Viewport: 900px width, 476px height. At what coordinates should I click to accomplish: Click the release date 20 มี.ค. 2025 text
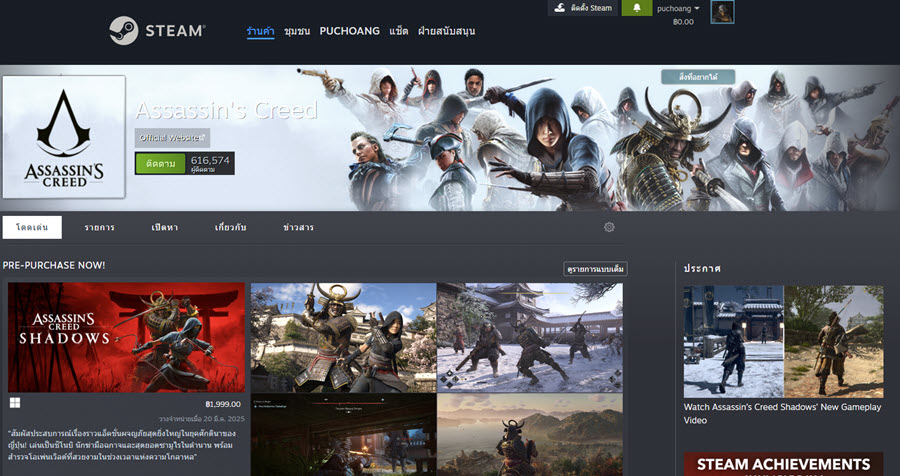coord(200,419)
